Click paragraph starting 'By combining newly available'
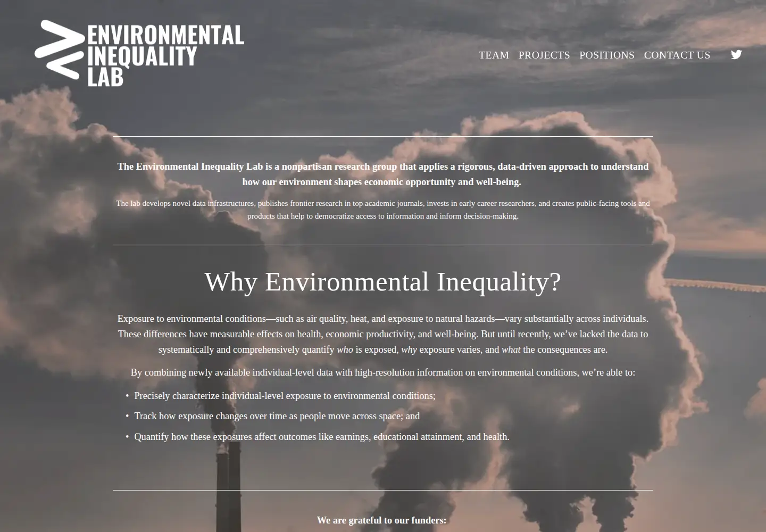Screen dimensions: 766x532 383,372
